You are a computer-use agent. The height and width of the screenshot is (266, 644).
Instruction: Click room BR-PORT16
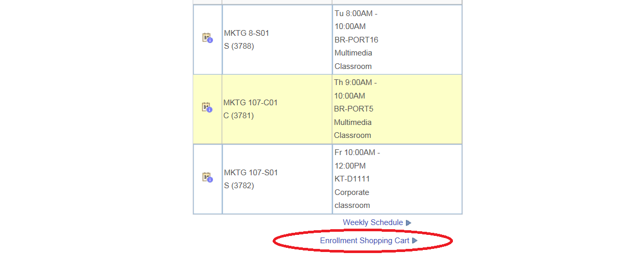pyautogui.click(x=356, y=40)
